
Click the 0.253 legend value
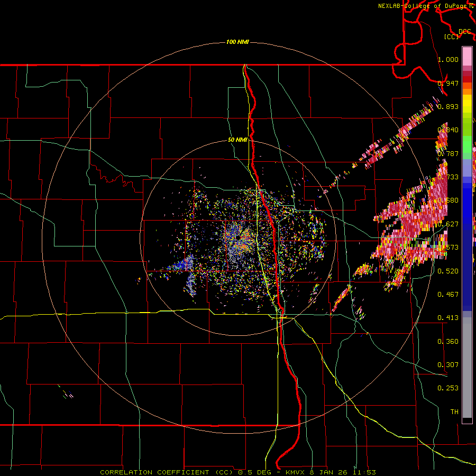[x=448, y=388]
